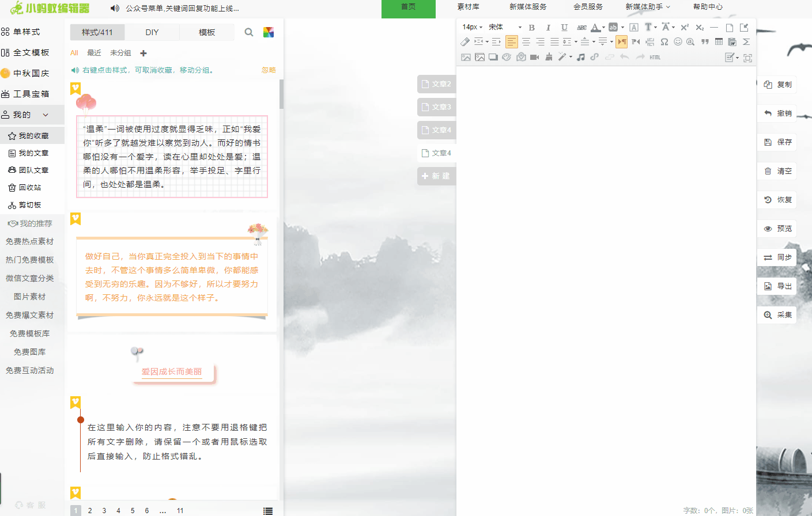Switch to the DIY tab
This screenshot has height=516, width=812.
click(x=152, y=32)
